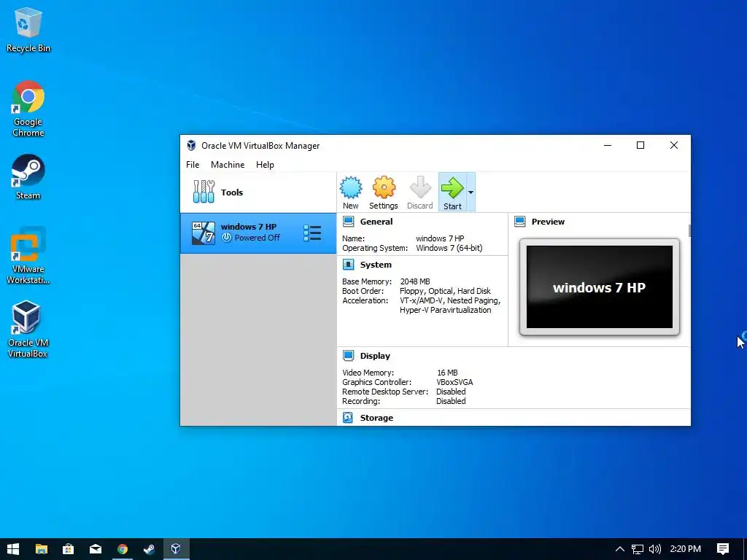Viewport: 747px width, 560px height.
Task: Click VirtualBox taskbar button
Action: 177,549
